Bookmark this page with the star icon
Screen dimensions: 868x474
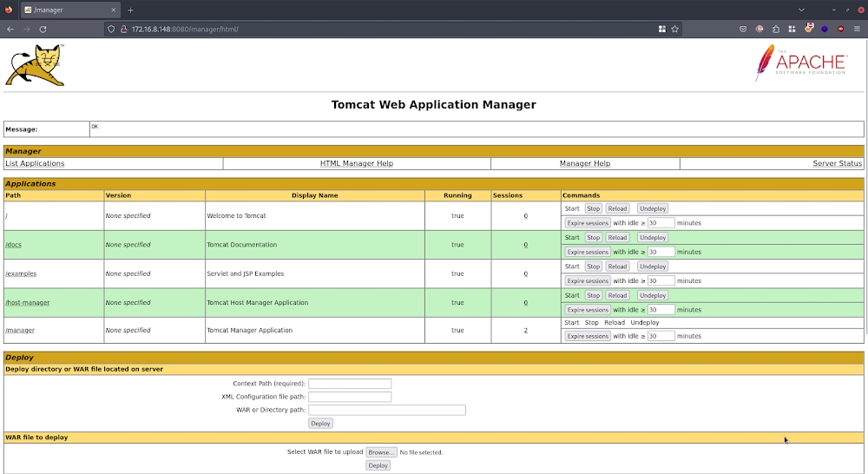pyautogui.click(x=674, y=29)
